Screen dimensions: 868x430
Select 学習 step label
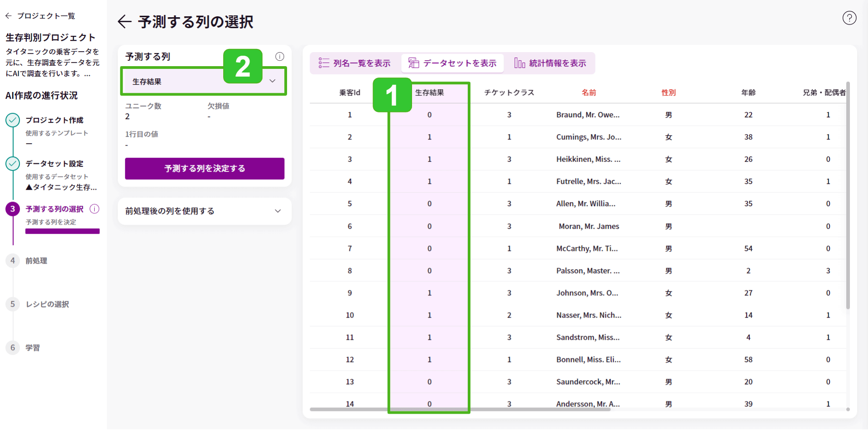[33, 348]
